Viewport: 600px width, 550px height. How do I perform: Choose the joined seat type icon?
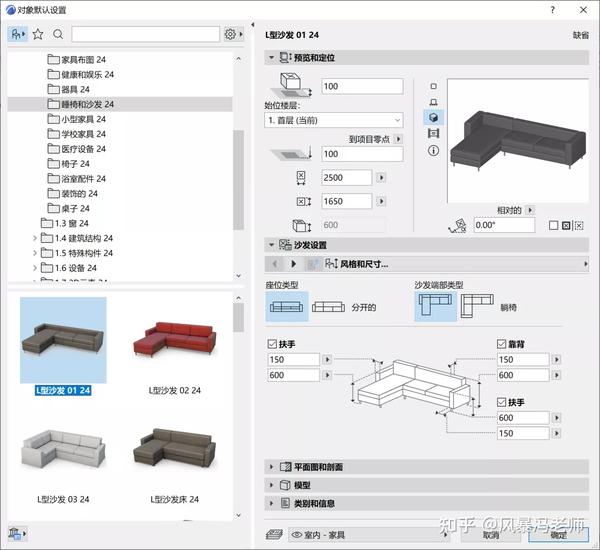(x=287, y=307)
